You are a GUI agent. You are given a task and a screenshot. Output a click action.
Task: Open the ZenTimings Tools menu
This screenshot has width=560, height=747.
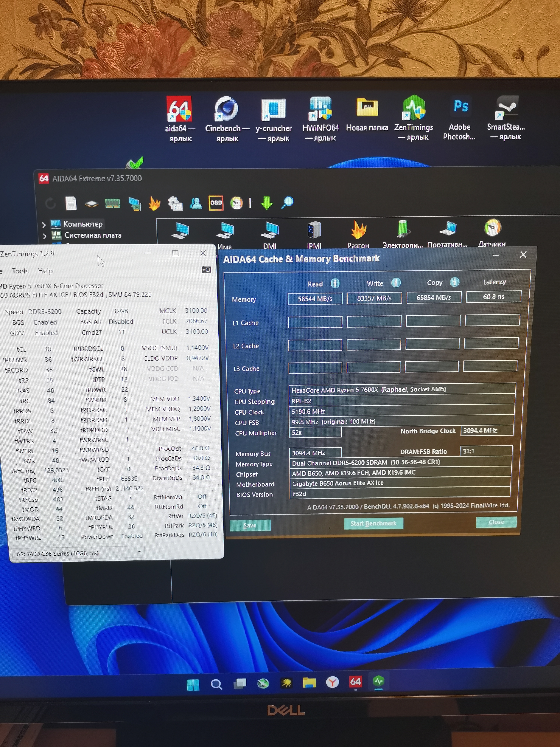[x=20, y=271]
